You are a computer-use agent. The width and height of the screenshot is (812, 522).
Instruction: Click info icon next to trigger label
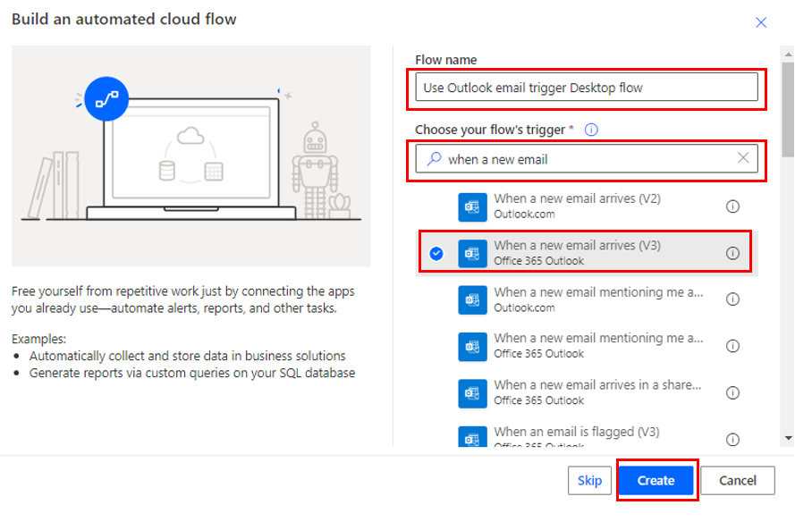coord(591,130)
